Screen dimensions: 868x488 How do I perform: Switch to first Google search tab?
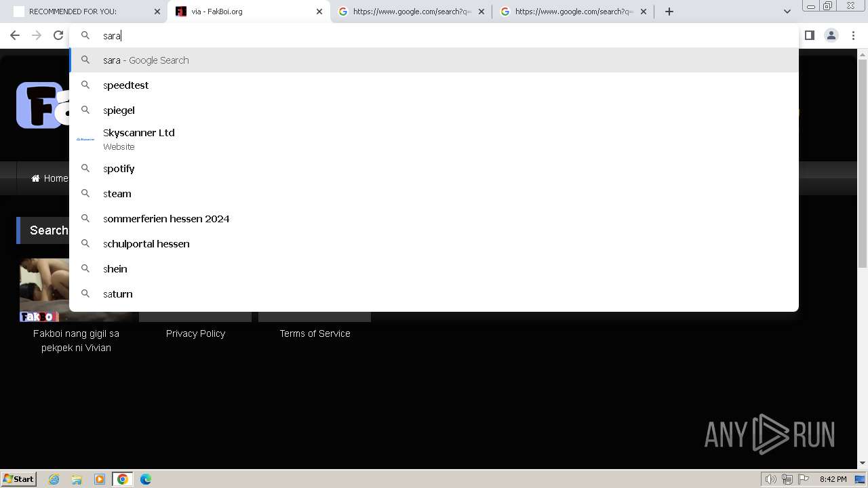[x=412, y=12]
